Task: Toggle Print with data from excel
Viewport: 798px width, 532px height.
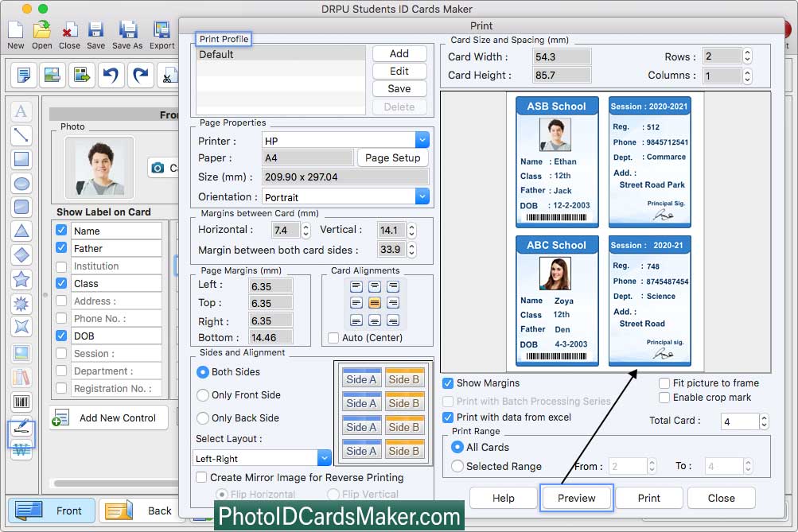Action: [x=448, y=417]
